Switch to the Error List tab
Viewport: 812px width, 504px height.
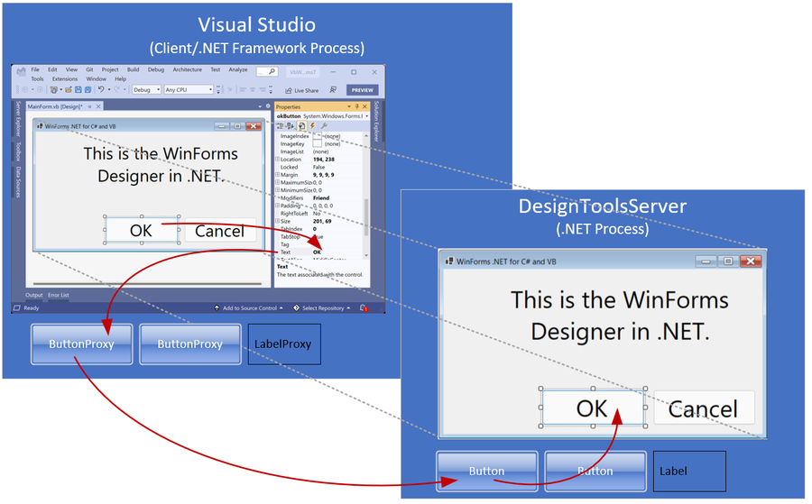point(59,295)
